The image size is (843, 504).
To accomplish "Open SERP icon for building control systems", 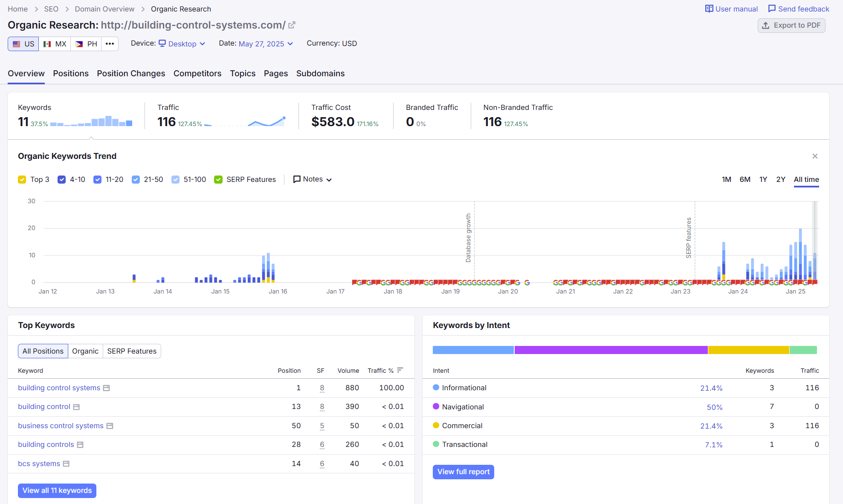I will click(x=107, y=388).
